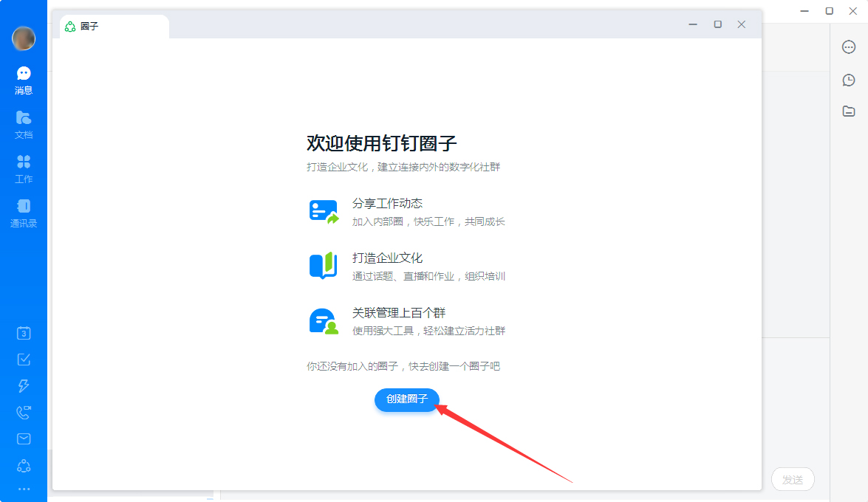The height and width of the screenshot is (502, 868).
Task: Click the 创建圈子 button
Action: coord(407,401)
